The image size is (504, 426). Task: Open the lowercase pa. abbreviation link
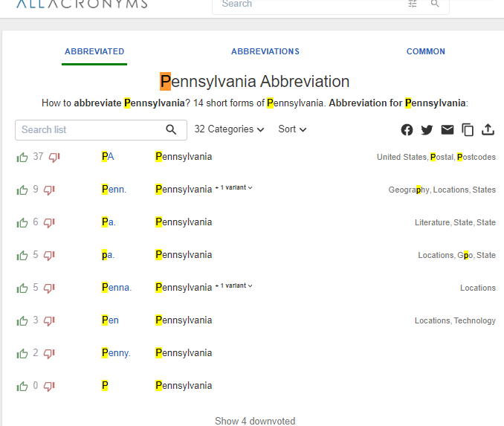click(108, 255)
